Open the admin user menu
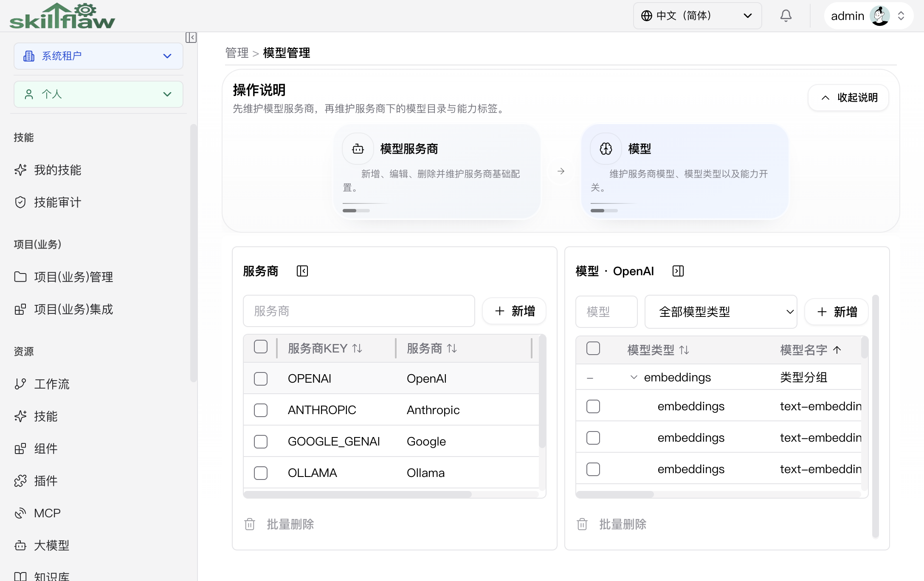The height and width of the screenshot is (581, 924). [x=868, y=16]
